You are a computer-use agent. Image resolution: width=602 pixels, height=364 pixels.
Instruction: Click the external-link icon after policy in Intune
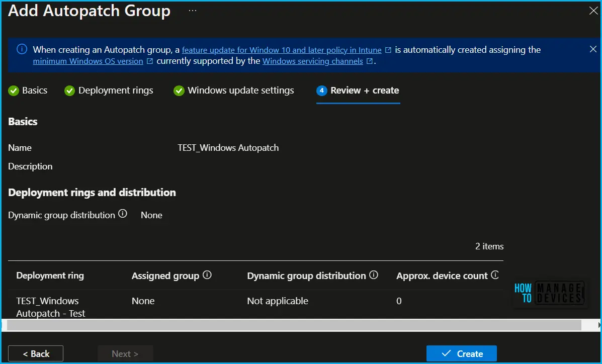[388, 50]
